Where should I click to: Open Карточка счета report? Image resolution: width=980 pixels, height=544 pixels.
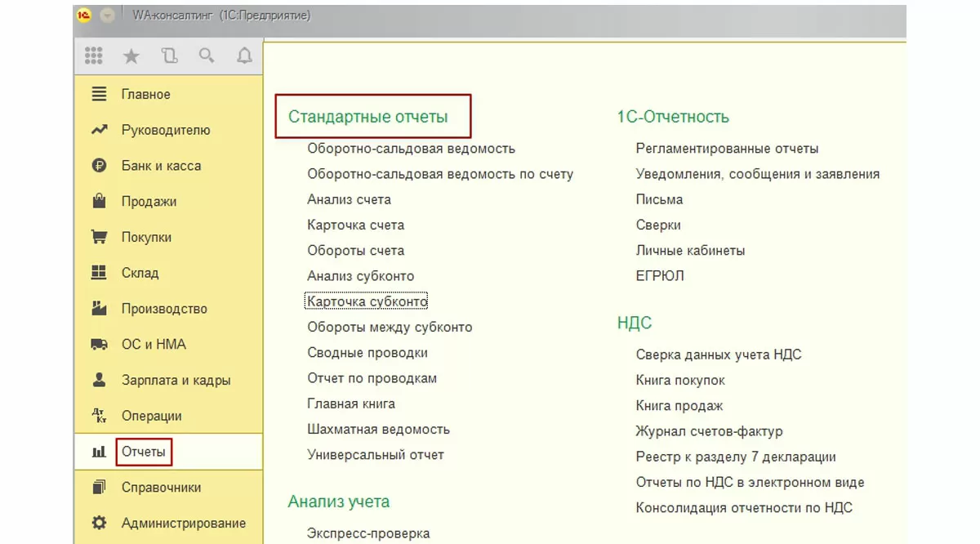[x=355, y=225]
